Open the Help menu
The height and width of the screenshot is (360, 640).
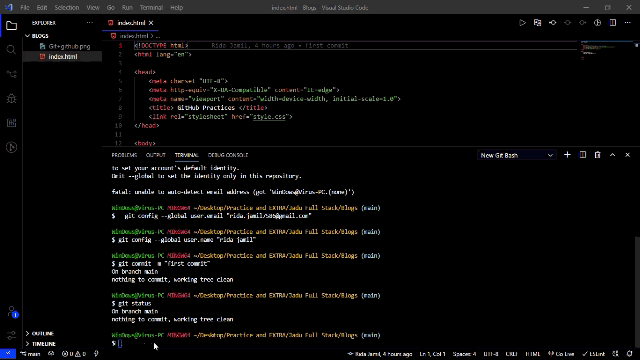[x=177, y=8]
